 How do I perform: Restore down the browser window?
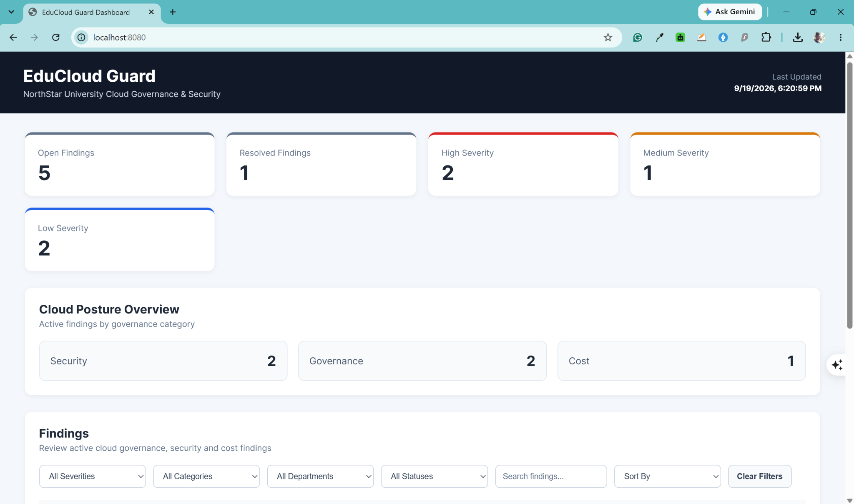(x=813, y=12)
